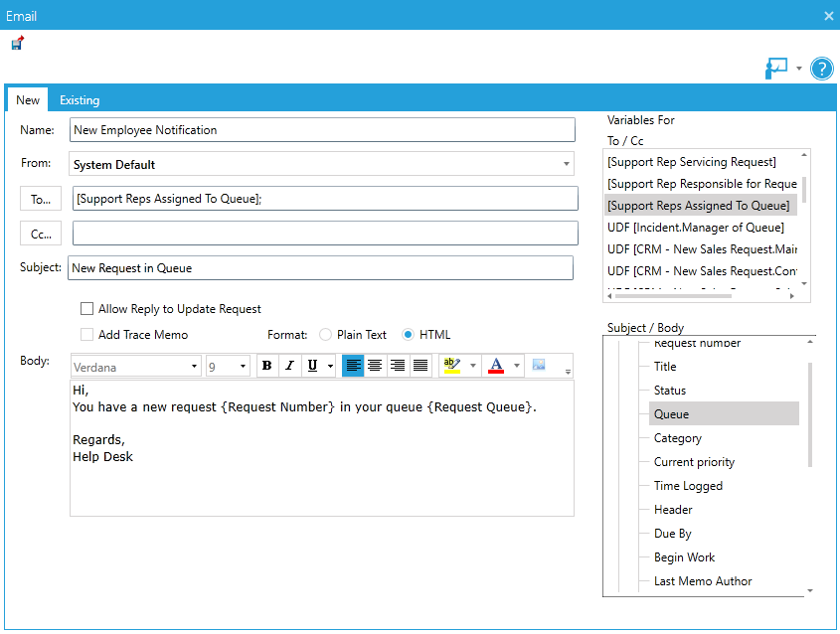Click the To recipients field

(x=325, y=199)
